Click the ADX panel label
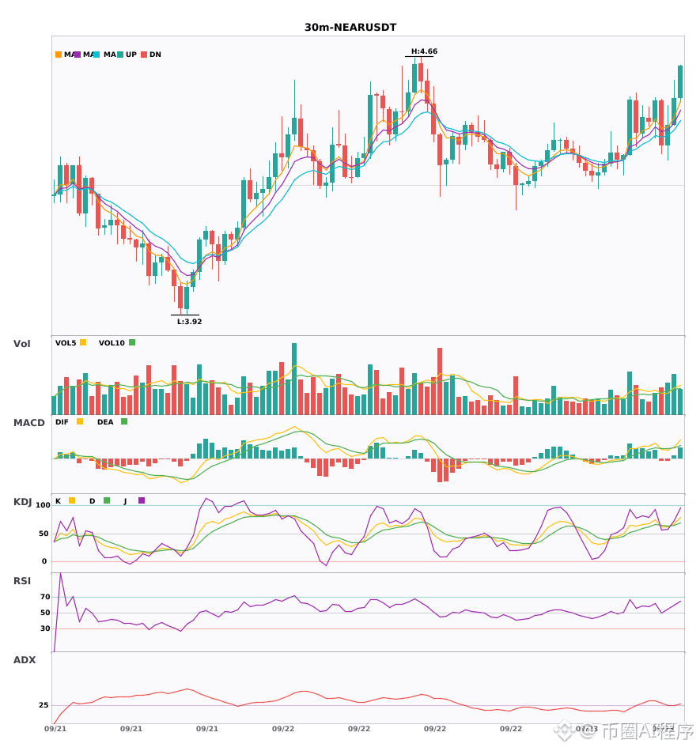This screenshot has width=700, height=751. click(25, 660)
